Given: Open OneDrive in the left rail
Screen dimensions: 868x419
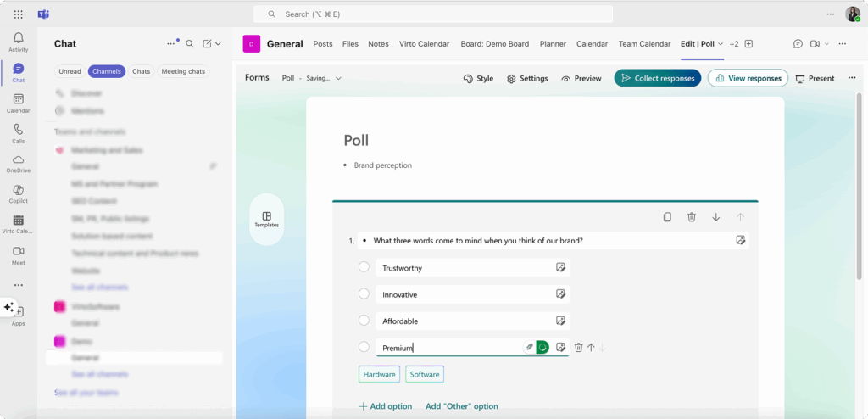Looking at the screenshot, I should pos(19,164).
